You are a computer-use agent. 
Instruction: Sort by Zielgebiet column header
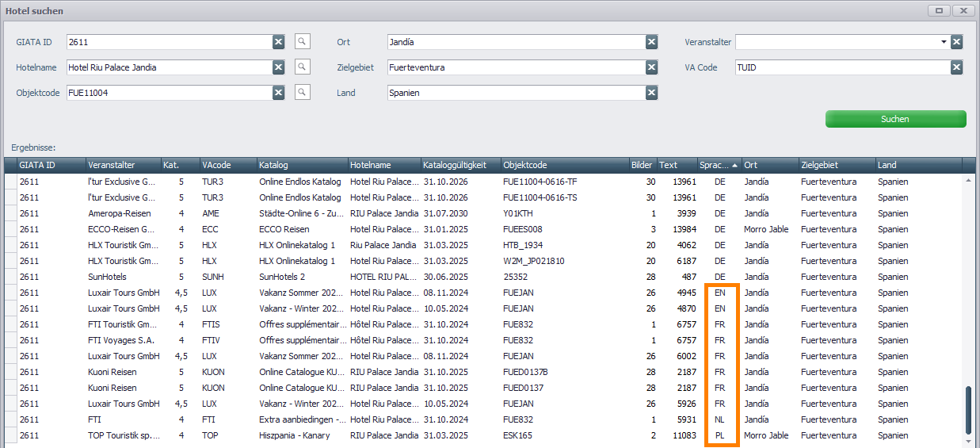coord(837,165)
